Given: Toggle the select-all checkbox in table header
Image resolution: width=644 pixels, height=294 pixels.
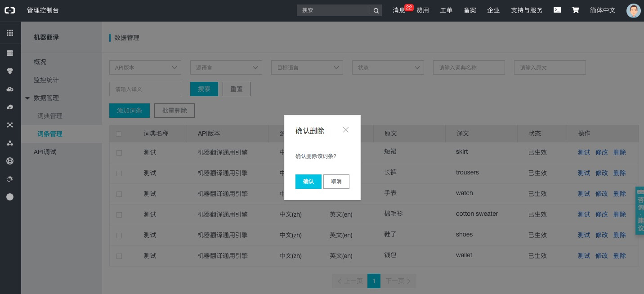Looking at the screenshot, I should (119, 134).
